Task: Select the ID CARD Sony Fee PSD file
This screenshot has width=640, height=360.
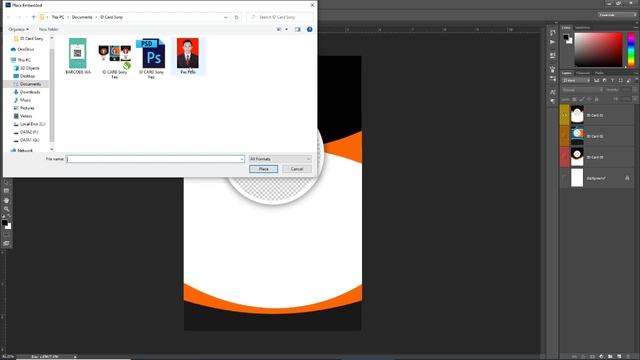Action: pos(151,58)
